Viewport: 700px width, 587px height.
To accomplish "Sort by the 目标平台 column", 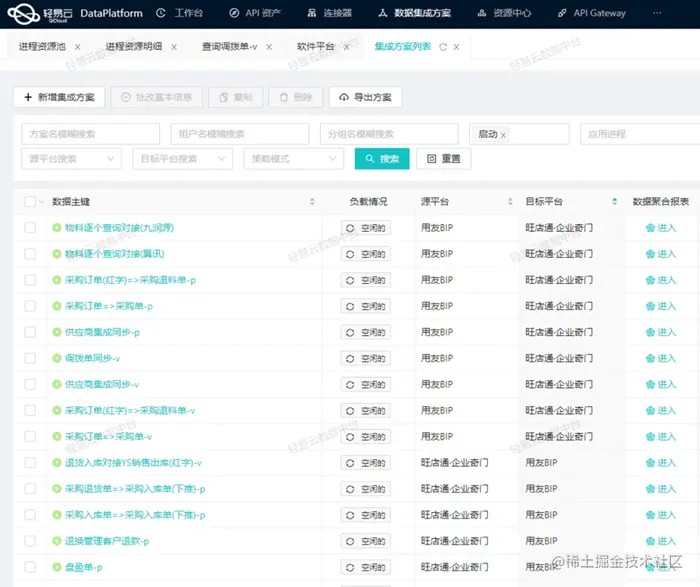I will pos(614,202).
